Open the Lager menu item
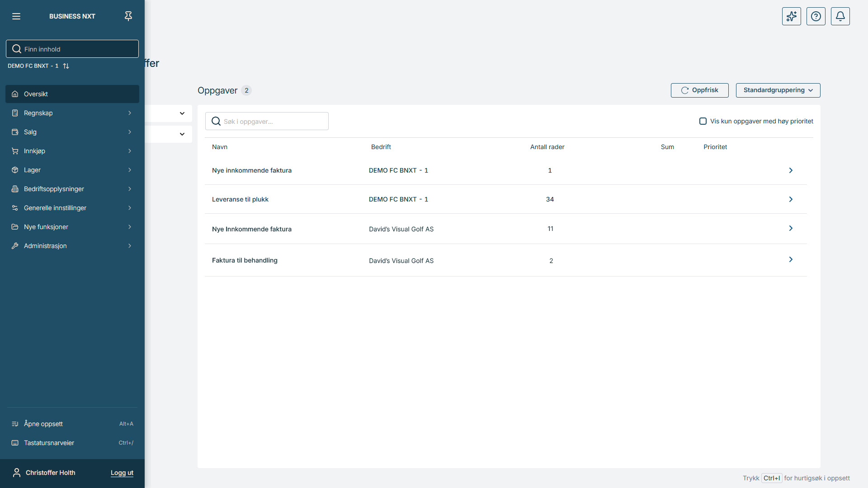 coord(32,170)
